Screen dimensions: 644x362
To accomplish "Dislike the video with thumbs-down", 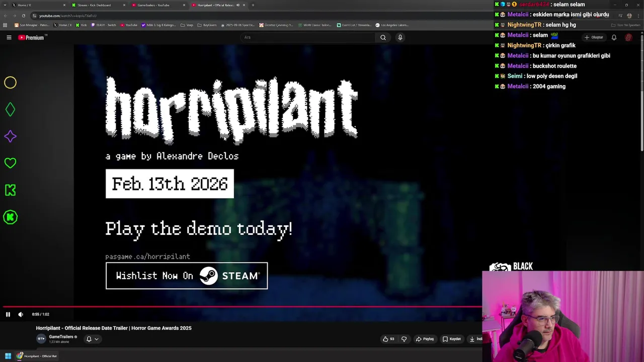I will pyautogui.click(x=404, y=339).
